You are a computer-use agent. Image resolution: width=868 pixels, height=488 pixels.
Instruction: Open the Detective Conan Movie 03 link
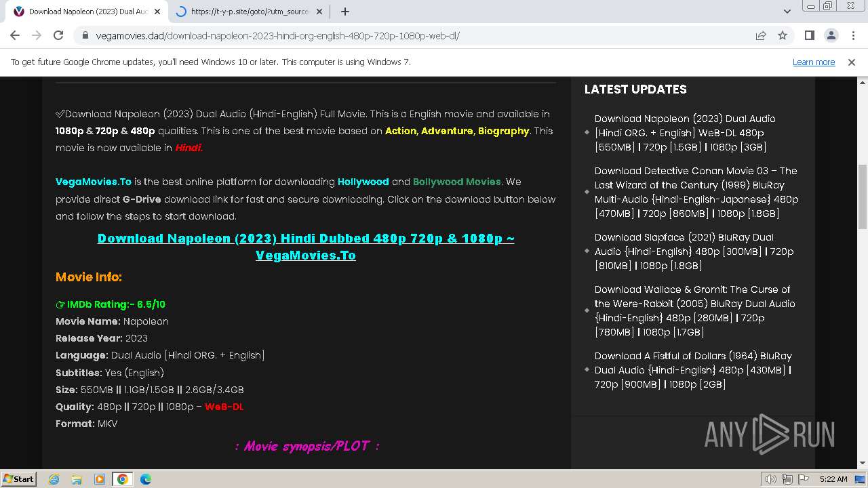696,192
